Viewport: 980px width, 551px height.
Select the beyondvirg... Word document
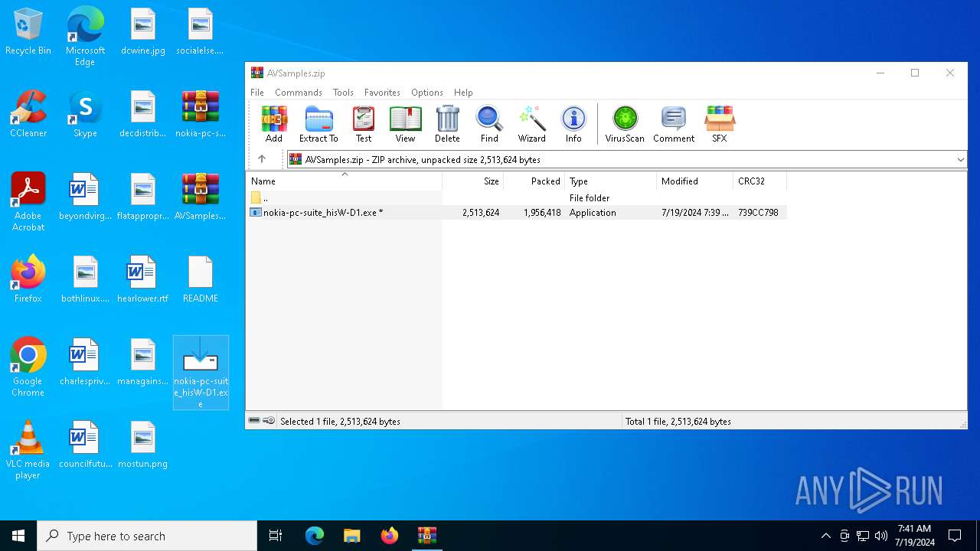click(85, 197)
